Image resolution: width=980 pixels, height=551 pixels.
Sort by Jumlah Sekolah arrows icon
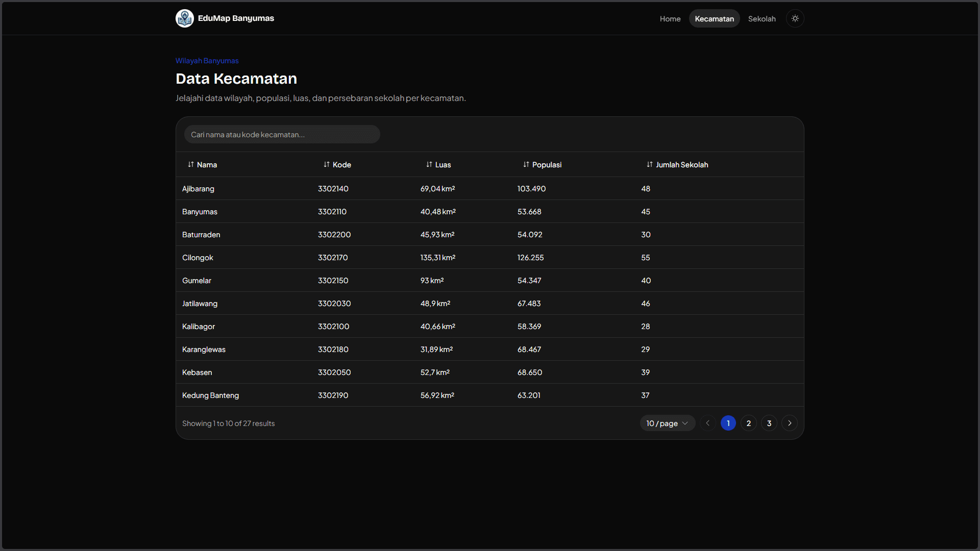[x=650, y=164]
